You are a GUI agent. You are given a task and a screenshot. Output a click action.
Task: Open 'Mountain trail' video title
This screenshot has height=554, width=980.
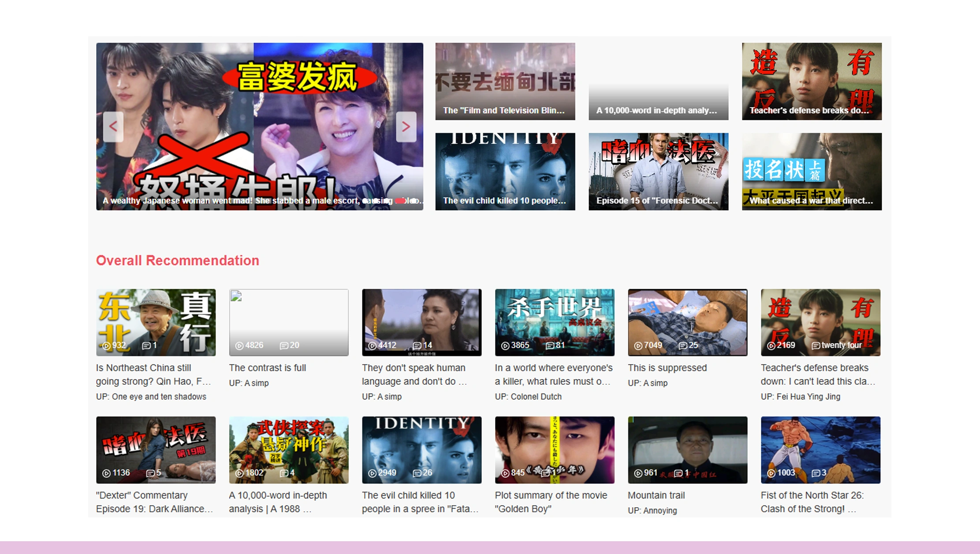coord(656,495)
